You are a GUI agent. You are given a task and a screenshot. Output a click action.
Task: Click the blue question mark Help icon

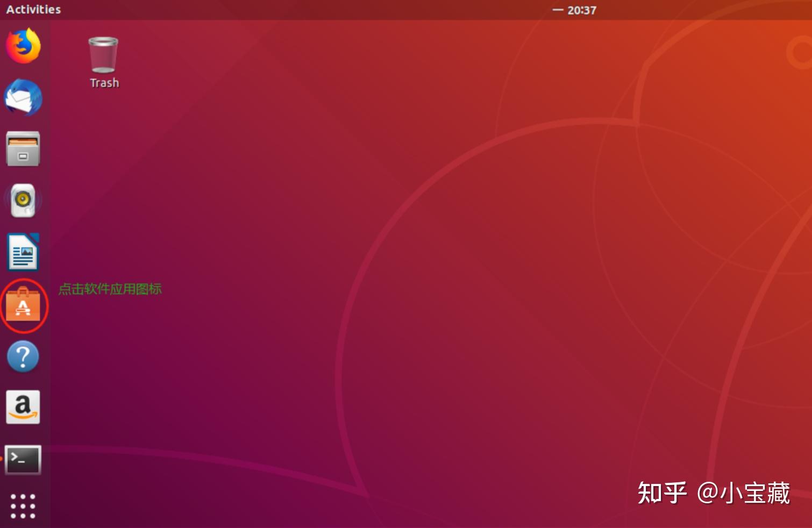coord(24,356)
